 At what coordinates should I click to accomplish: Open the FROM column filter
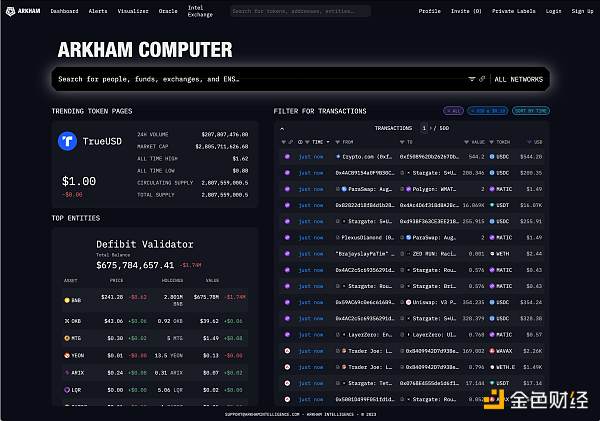point(338,142)
